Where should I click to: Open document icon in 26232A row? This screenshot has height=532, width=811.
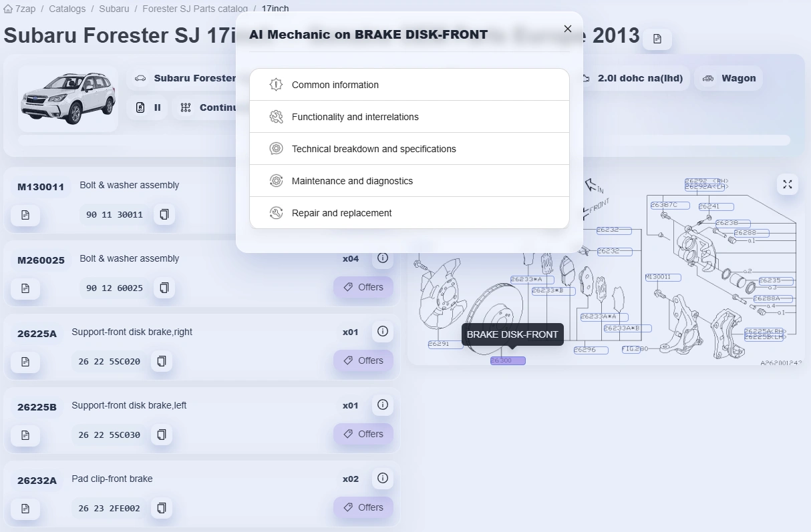[25, 509]
